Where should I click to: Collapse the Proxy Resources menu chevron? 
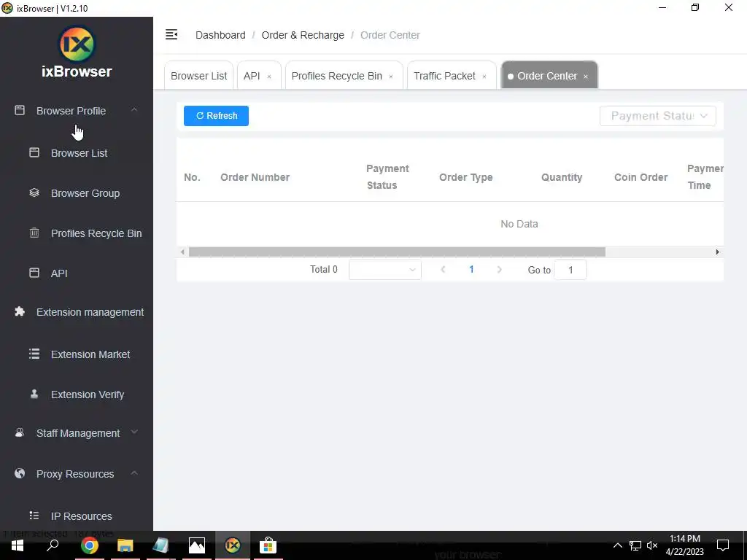(134, 472)
